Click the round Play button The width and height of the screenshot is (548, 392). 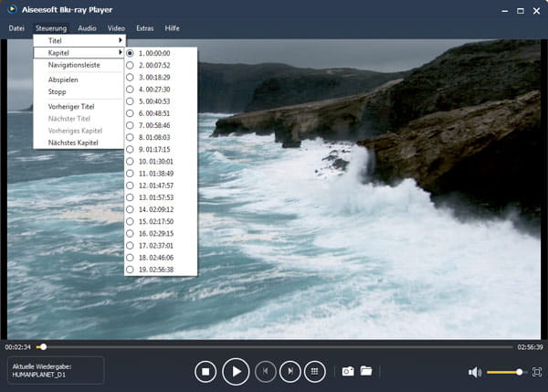pyautogui.click(x=236, y=371)
